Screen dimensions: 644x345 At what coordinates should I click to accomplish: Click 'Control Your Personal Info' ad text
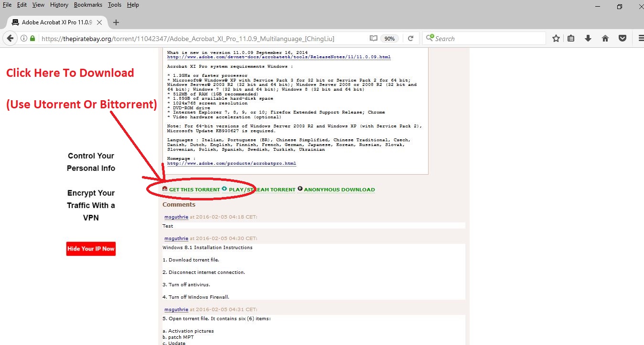click(x=91, y=162)
